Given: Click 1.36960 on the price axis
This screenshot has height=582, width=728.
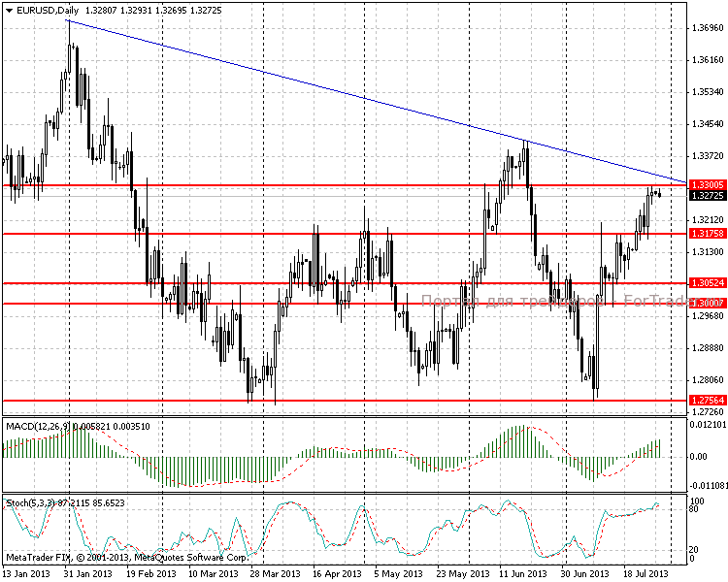Looking at the screenshot, I should point(708,28).
